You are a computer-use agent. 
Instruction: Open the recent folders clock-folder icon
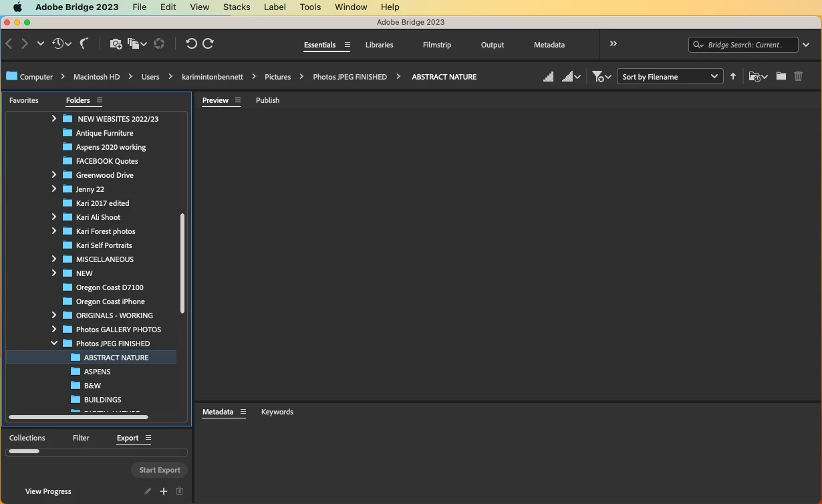tap(758, 77)
